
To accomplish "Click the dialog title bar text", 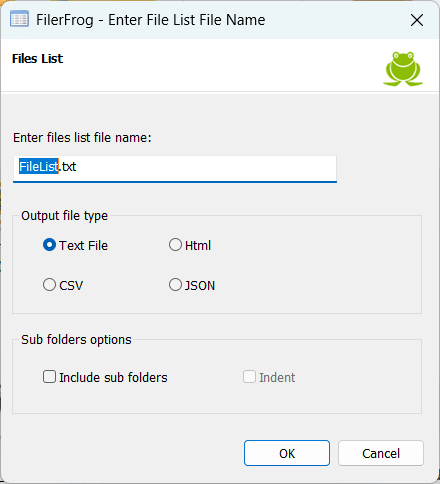I will (x=151, y=20).
